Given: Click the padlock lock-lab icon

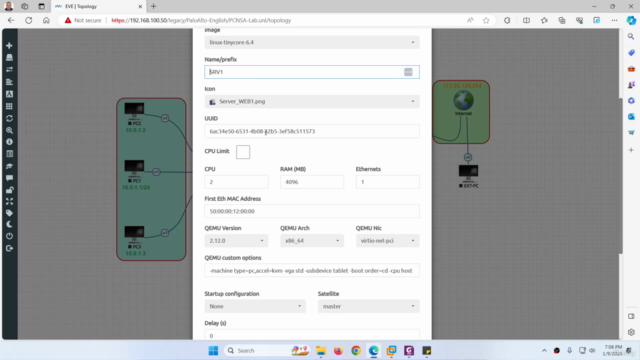Looking at the screenshot, I should click(9, 190).
